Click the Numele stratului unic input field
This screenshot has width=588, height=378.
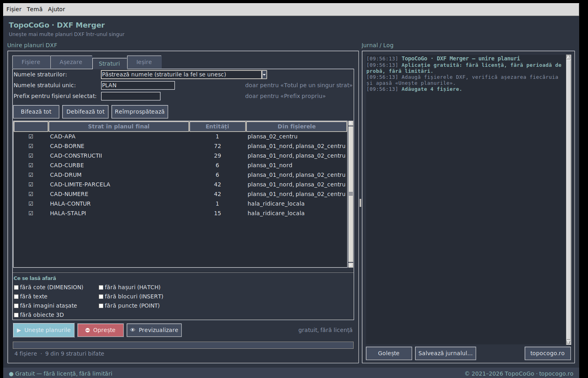(x=138, y=85)
